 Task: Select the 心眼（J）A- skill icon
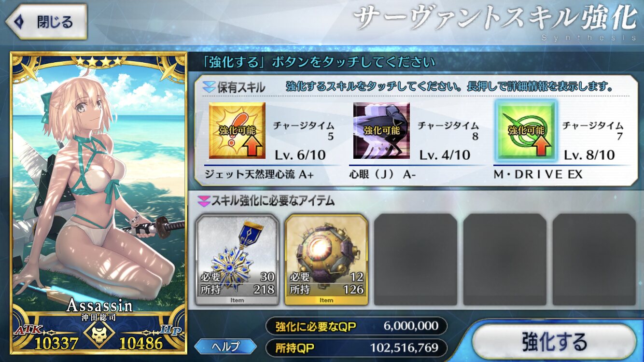point(381,130)
